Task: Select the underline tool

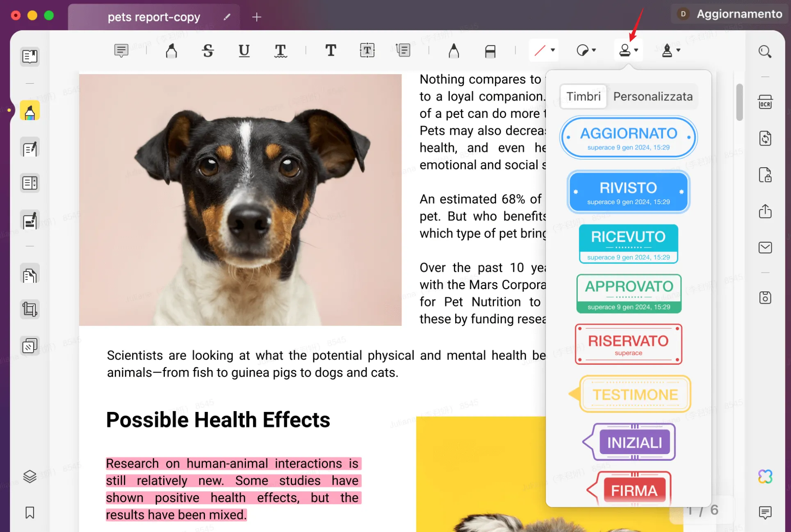Action: pyautogui.click(x=244, y=50)
